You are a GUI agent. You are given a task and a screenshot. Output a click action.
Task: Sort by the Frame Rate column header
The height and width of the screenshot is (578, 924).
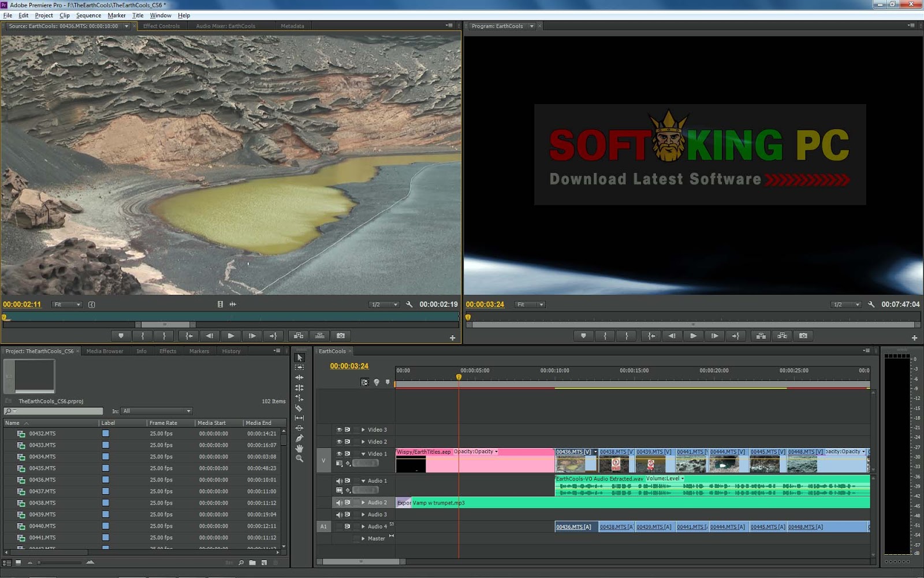[163, 423]
